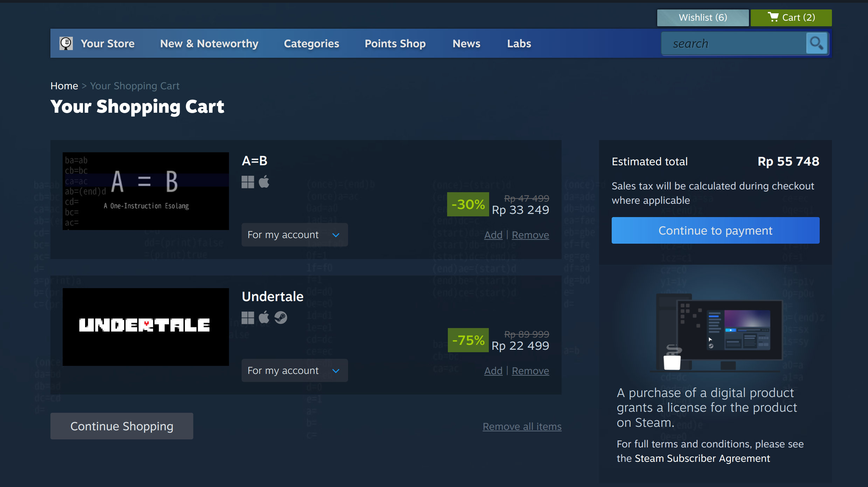
Task: Click Apple platform icon under Undertale
Action: (264, 318)
